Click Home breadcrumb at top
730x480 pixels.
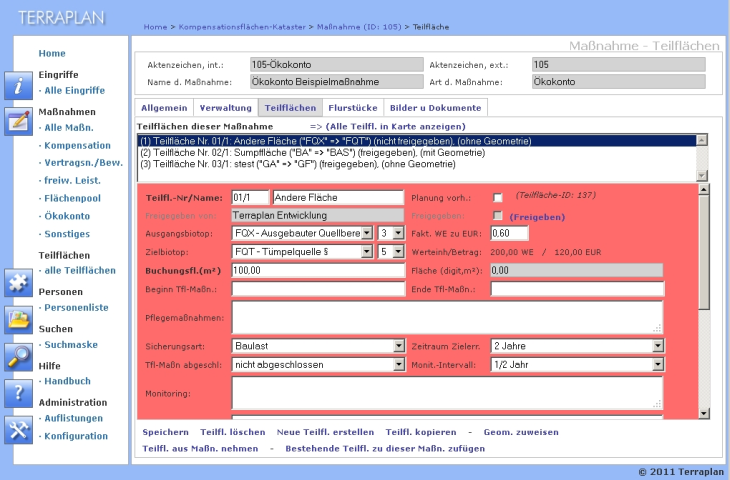(155, 27)
